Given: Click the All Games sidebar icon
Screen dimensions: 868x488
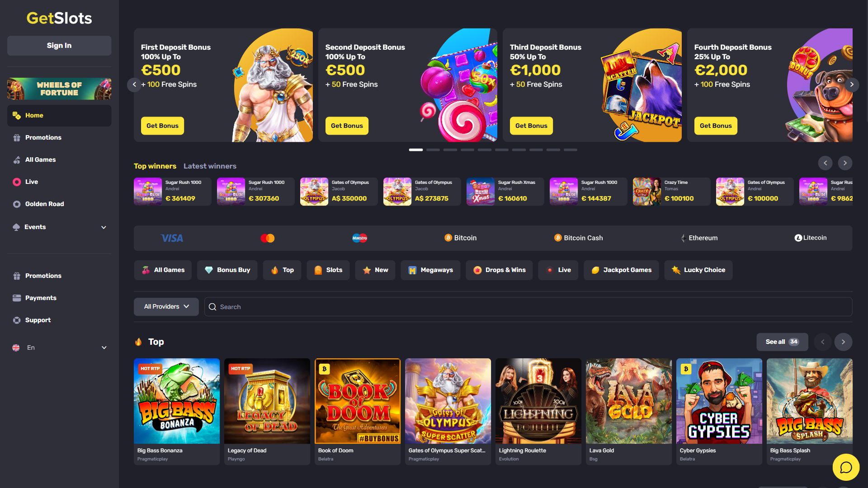Looking at the screenshot, I should [17, 160].
